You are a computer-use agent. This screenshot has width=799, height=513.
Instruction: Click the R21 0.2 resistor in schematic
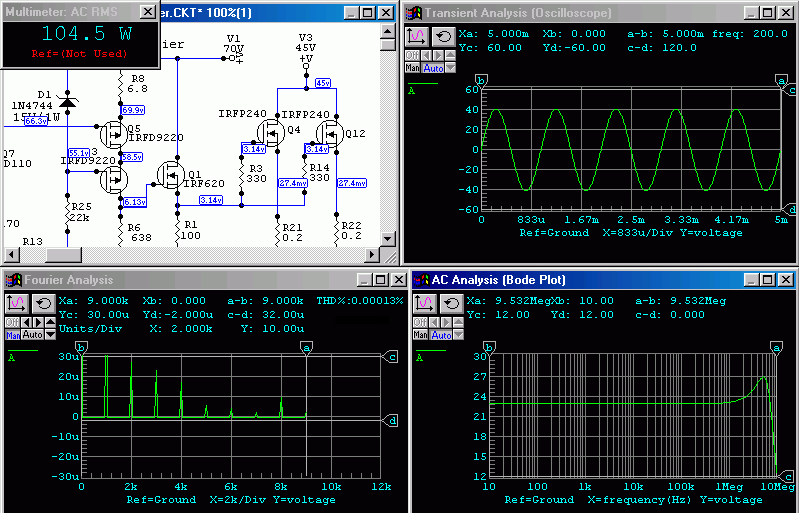pos(277,232)
